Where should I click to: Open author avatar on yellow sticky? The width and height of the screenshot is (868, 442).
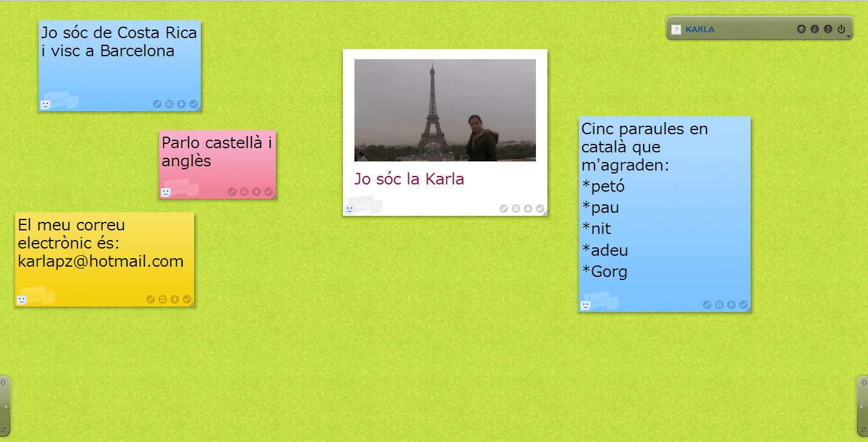pos(22,300)
